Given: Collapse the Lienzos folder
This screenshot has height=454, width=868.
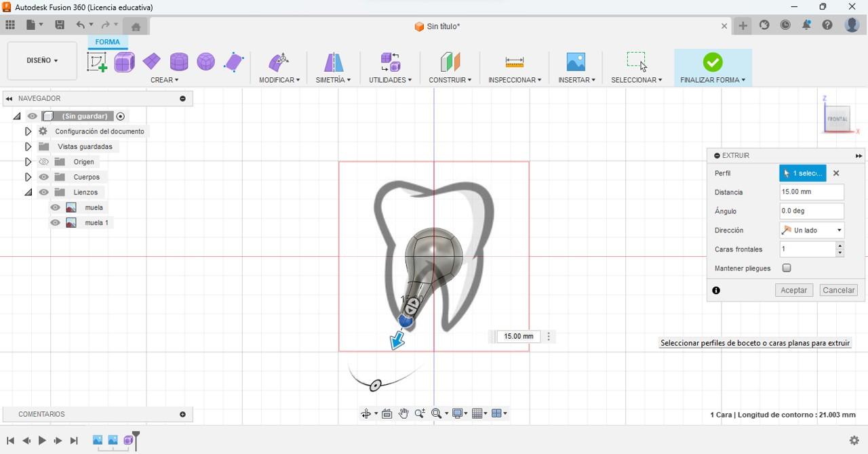Looking at the screenshot, I should (28, 192).
